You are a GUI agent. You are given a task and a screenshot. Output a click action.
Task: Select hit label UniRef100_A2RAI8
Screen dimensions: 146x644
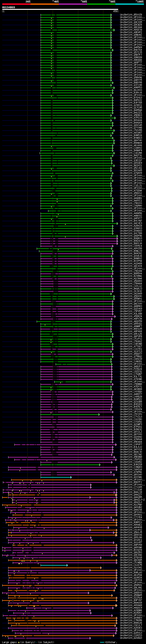point(131,226)
